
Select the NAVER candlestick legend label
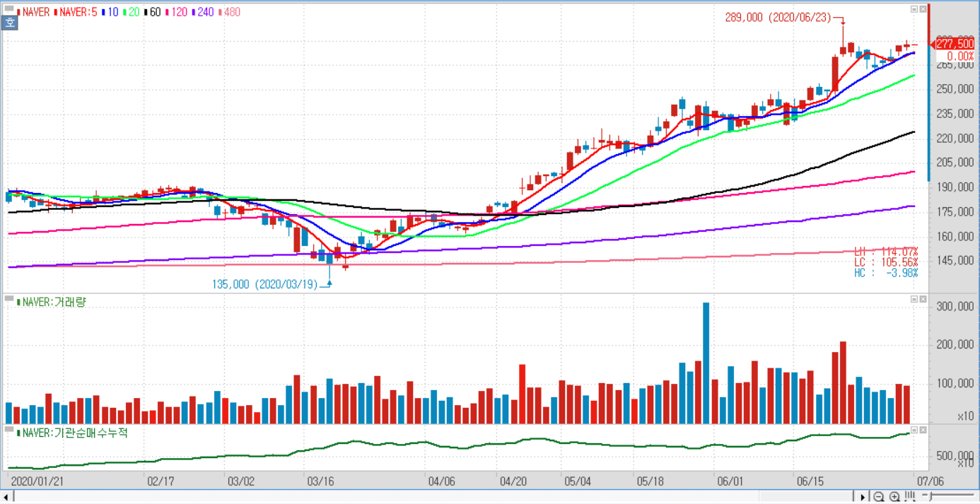[36, 12]
